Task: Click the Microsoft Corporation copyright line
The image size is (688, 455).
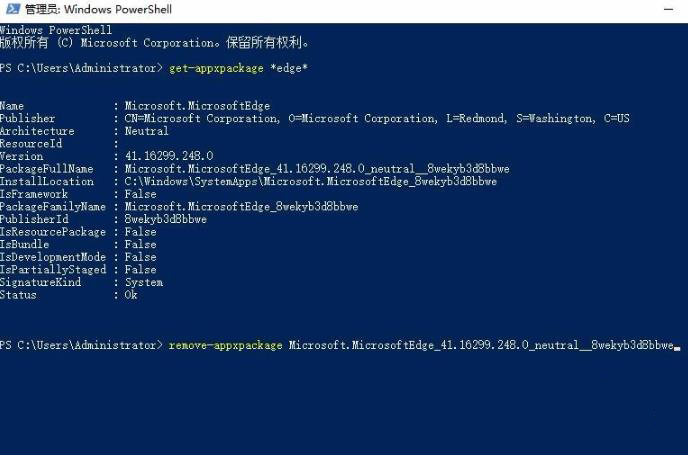Action: (155, 43)
